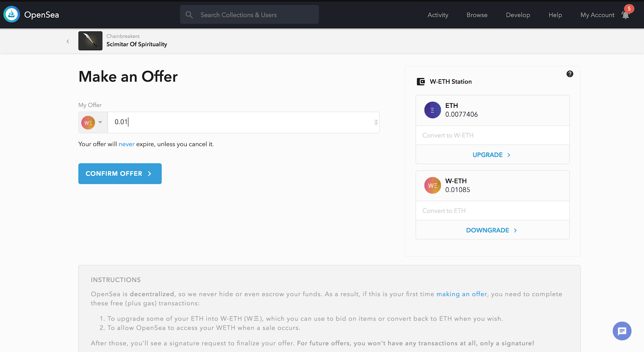Select the ETH balance 0.0077406
This screenshot has width=644, height=352.
point(462,114)
